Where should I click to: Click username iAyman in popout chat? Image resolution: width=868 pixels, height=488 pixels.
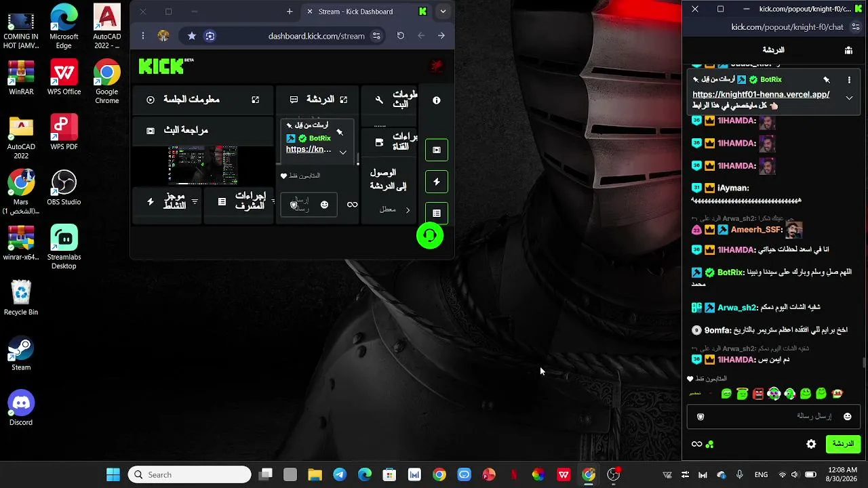(733, 188)
